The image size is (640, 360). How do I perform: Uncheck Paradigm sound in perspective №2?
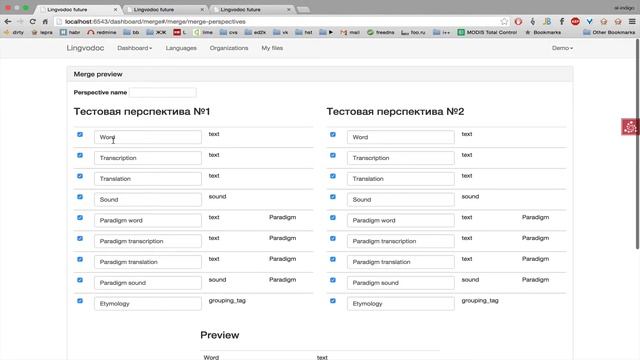click(333, 280)
